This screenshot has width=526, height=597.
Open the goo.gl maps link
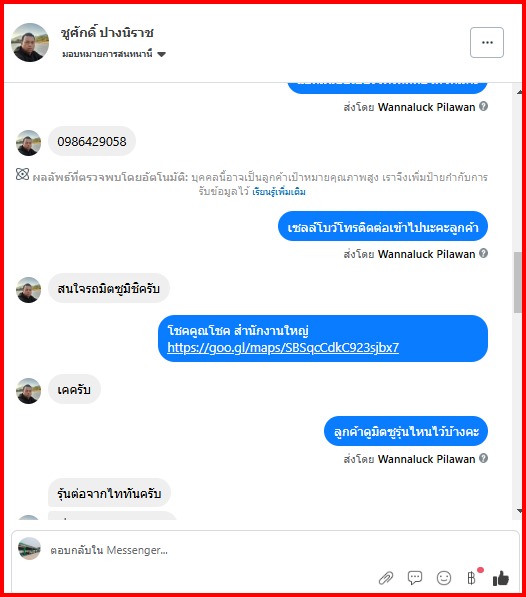(x=283, y=347)
